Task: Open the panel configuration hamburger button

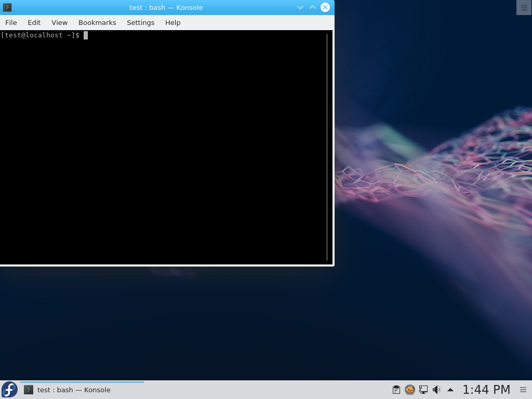Action: [523, 390]
